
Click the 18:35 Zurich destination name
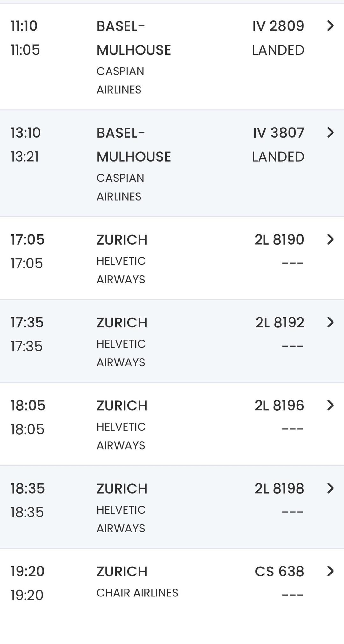click(x=122, y=489)
